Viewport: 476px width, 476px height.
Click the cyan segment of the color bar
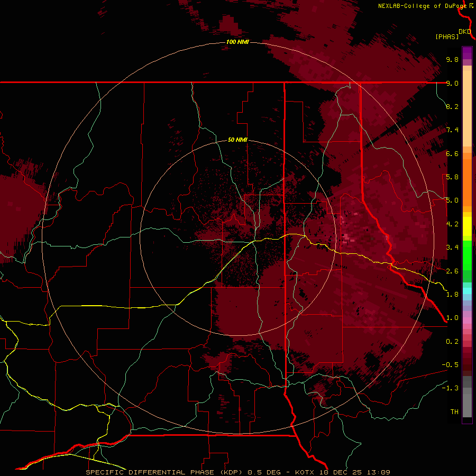tap(467, 290)
